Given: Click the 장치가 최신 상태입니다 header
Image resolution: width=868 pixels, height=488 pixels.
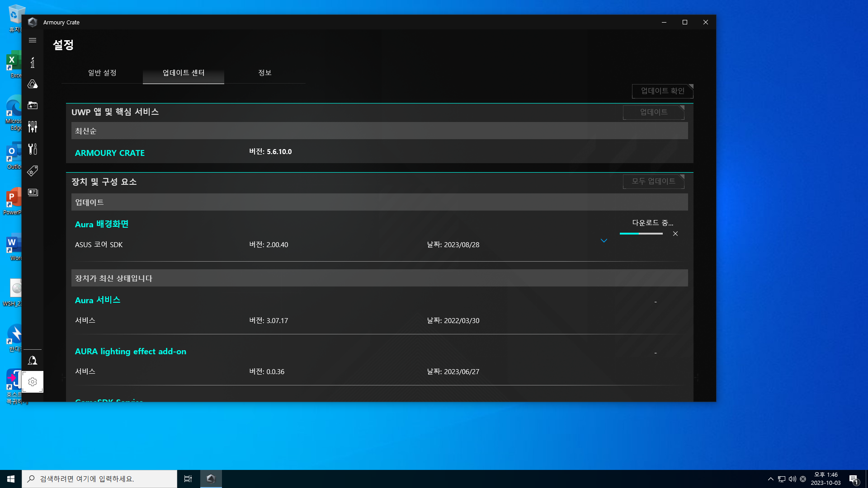Looking at the screenshot, I should point(380,278).
